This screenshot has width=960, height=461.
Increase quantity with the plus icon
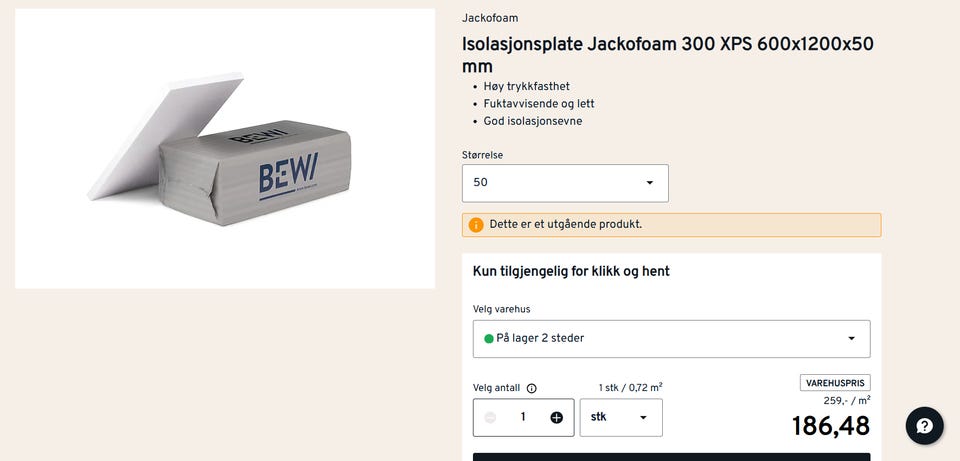pos(556,418)
